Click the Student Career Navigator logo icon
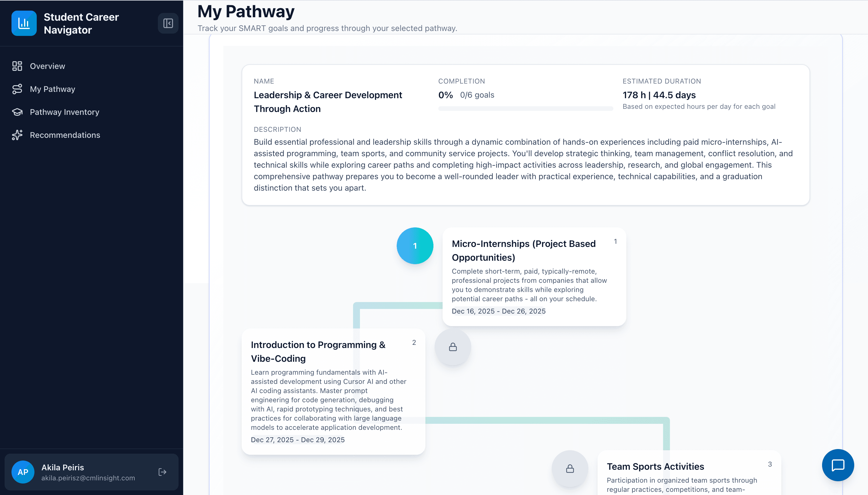This screenshot has width=868, height=495. (24, 23)
